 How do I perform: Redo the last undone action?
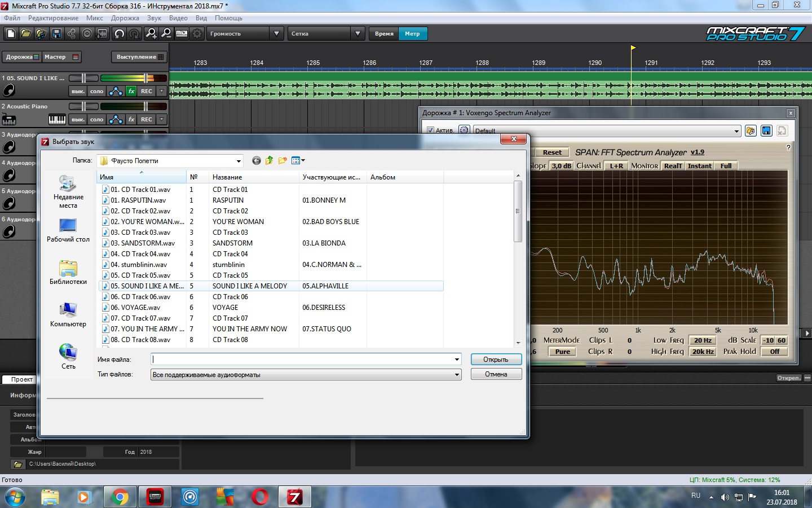point(134,34)
